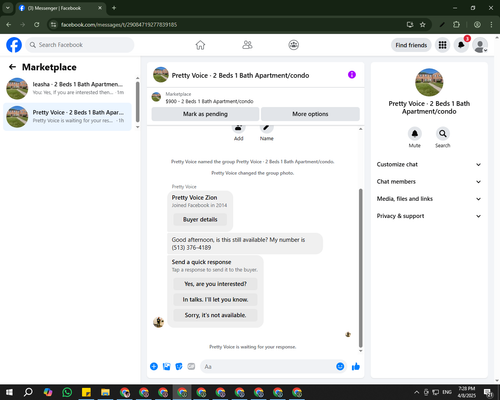Click the Add people icon in chat
Viewport: 500px width, 400px height.
[238, 128]
